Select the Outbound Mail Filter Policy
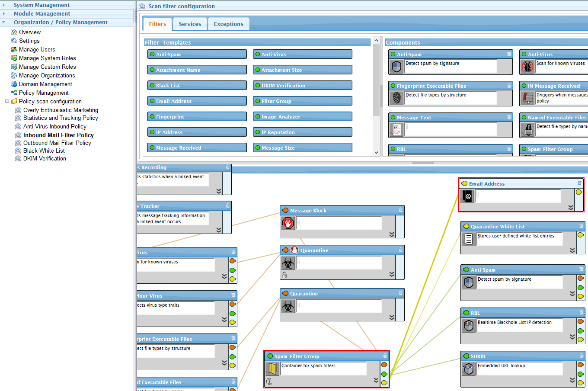This screenshot has height=391, width=588. click(x=57, y=143)
